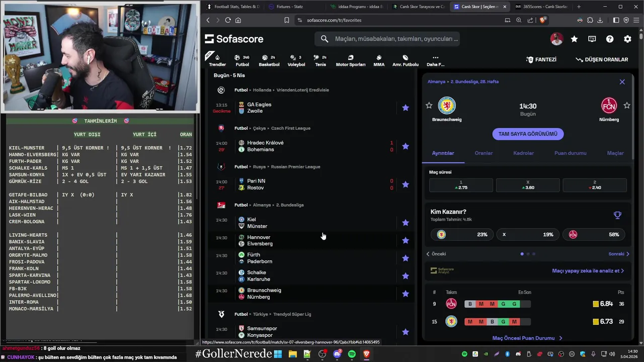The width and height of the screenshot is (644, 362).
Task: Open the favorites star in header
Action: [x=574, y=39]
